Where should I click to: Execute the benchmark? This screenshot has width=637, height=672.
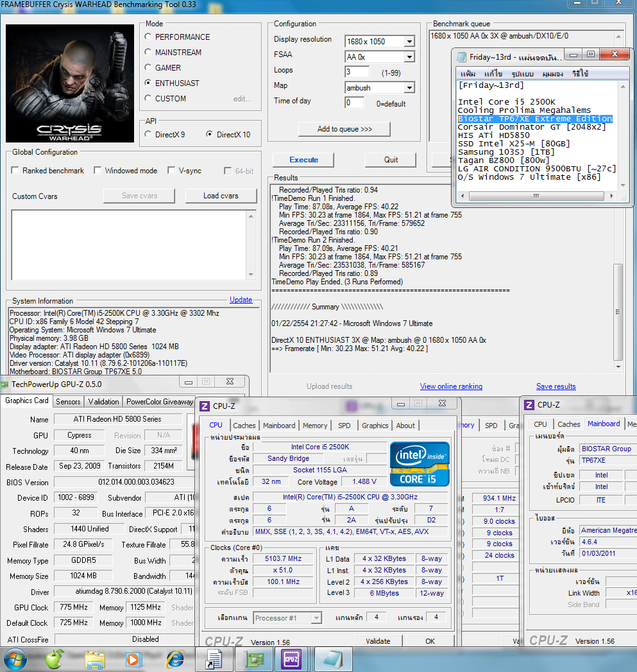click(x=303, y=160)
